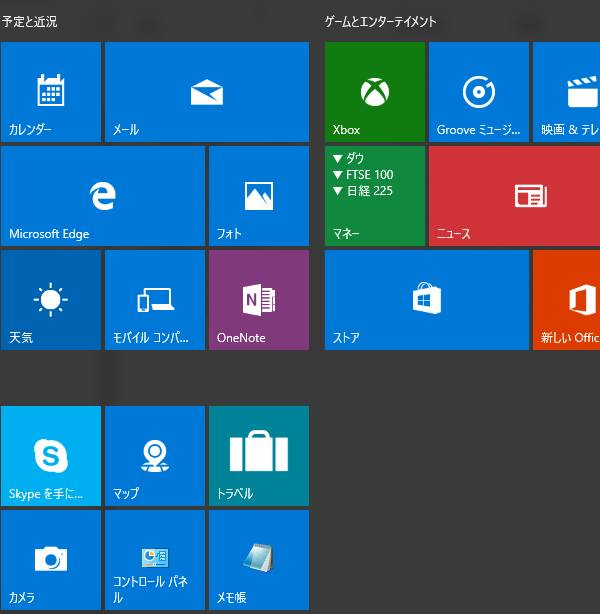Select the 予定と近況 group heading
600x614 pixels.
30,22
